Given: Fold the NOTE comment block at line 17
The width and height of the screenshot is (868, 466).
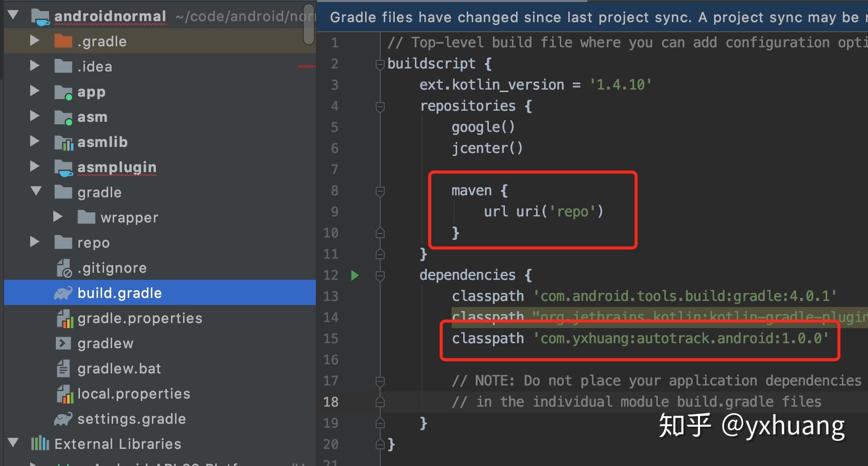Looking at the screenshot, I should click(380, 381).
